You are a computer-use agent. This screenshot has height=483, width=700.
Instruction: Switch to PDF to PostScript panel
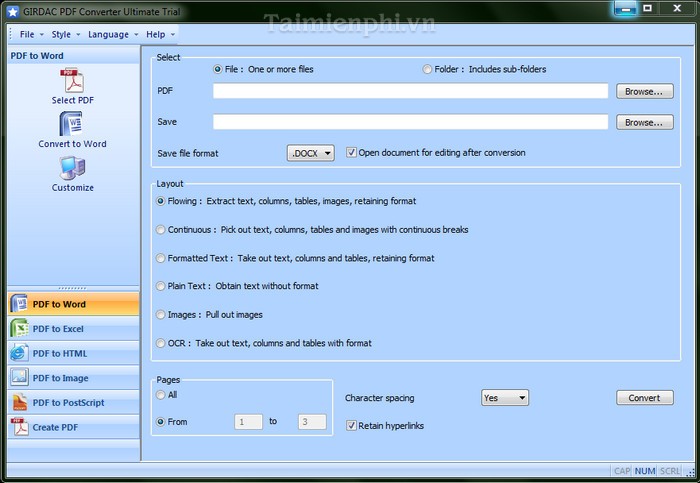click(73, 403)
